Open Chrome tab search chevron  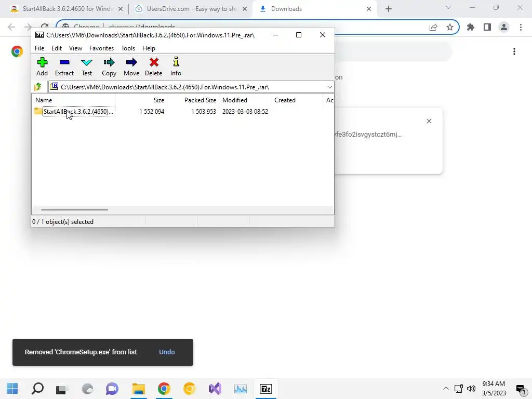448,7
